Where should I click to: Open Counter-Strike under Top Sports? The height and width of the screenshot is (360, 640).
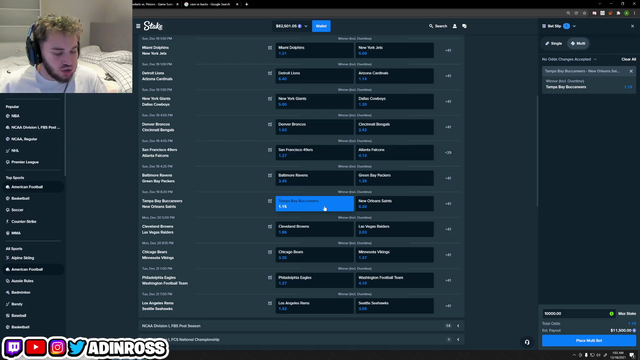point(24,222)
